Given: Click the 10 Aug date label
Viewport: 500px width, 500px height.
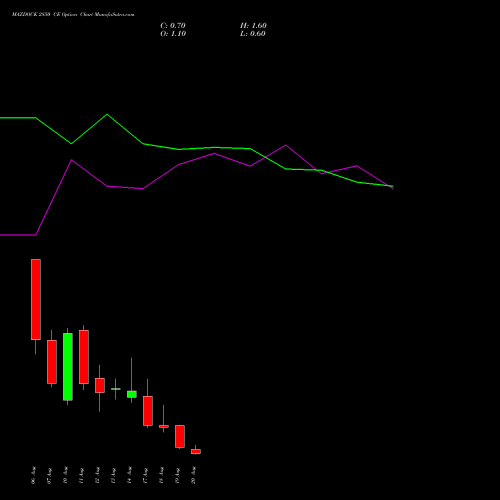Looking at the screenshot, I should pyautogui.click(x=65, y=475).
